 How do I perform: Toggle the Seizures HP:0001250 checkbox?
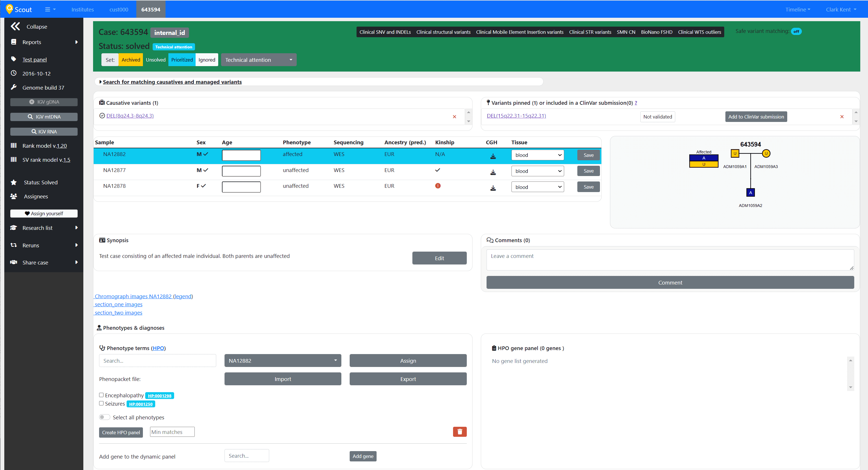pos(102,403)
